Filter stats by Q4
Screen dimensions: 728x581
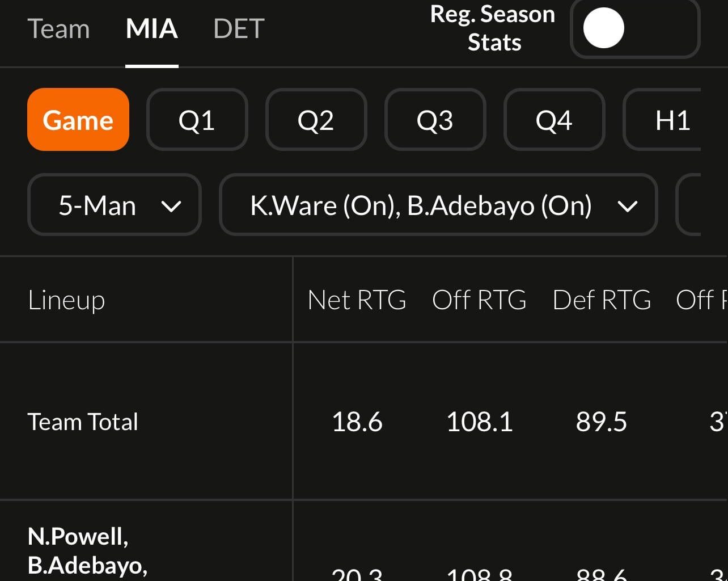pos(555,120)
